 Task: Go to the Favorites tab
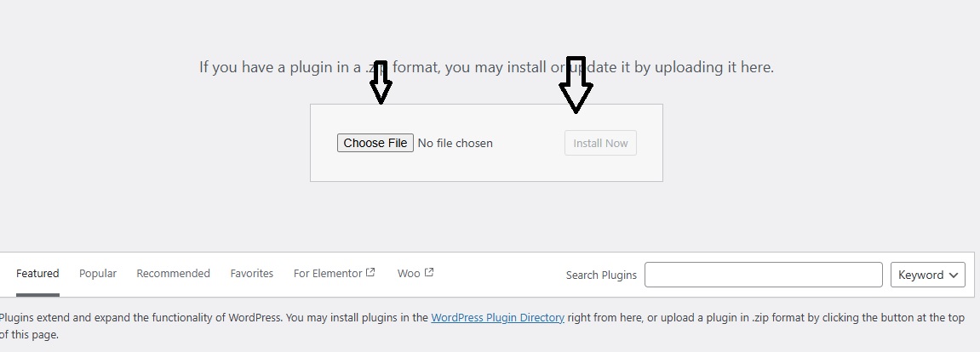click(252, 274)
